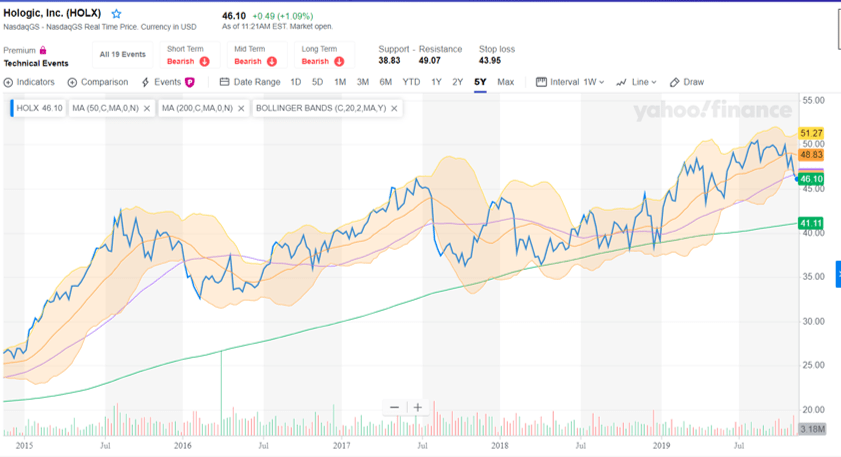This screenshot has width=841, height=457.
Task: Click the Events lightning bolt icon
Action: coord(145,82)
